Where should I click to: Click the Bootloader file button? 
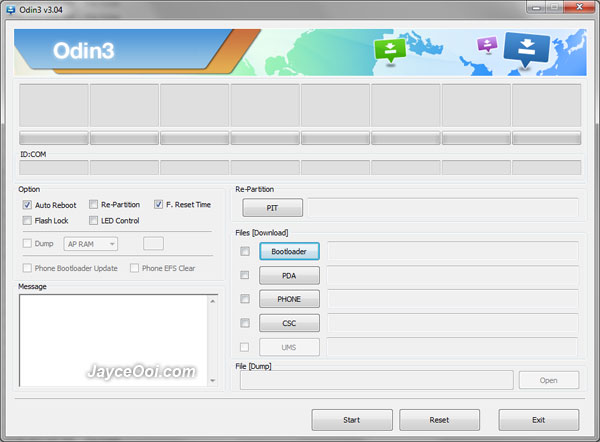click(x=289, y=251)
